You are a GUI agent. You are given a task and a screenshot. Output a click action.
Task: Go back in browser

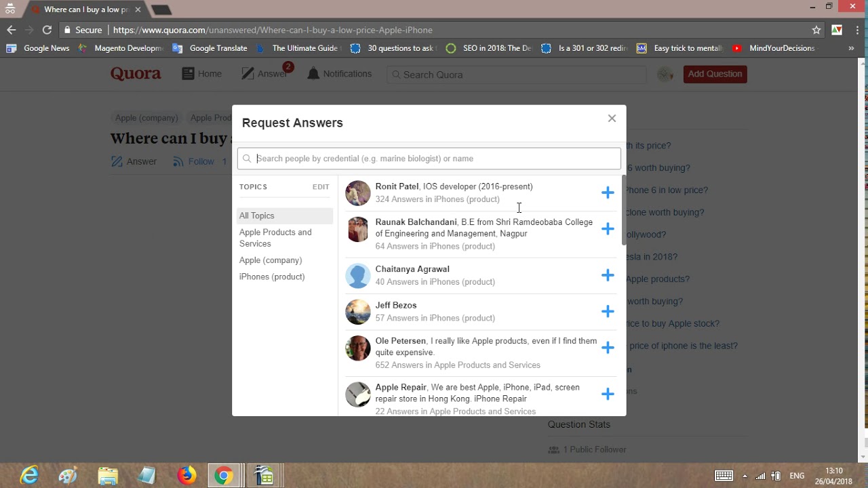[x=11, y=30]
